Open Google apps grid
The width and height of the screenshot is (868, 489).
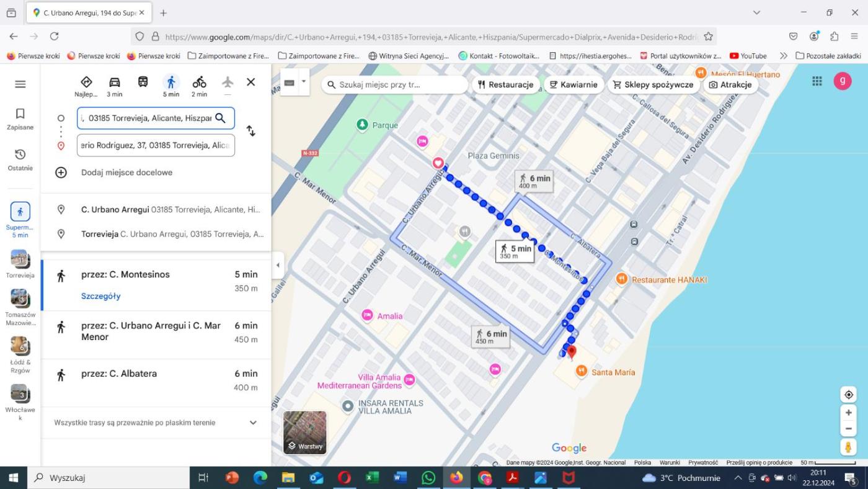(x=817, y=81)
